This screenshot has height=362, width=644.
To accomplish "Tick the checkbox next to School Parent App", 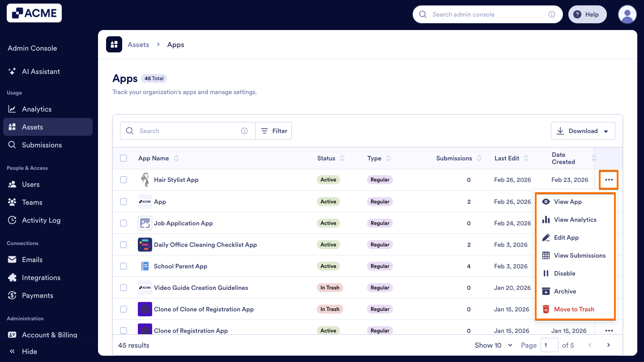I will click(x=124, y=266).
